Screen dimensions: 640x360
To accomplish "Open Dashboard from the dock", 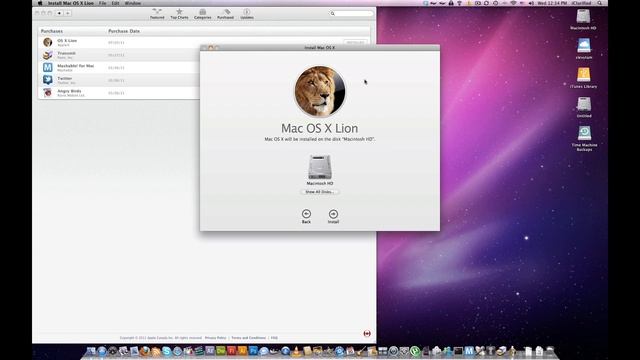I will click(113, 351).
